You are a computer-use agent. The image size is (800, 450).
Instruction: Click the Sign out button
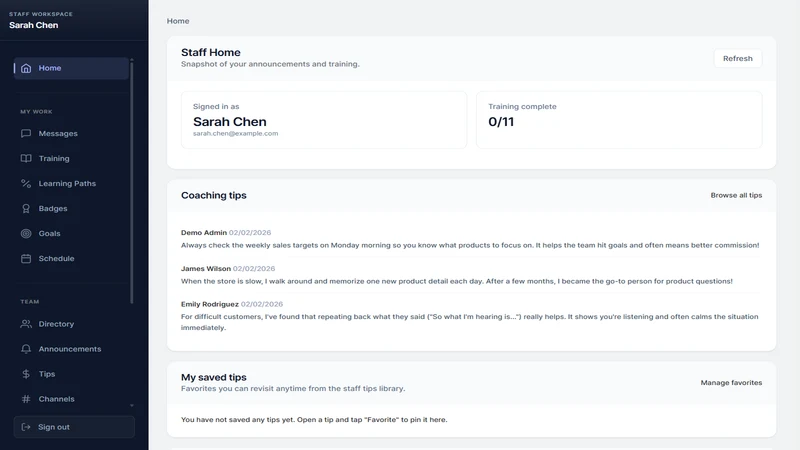point(74,427)
